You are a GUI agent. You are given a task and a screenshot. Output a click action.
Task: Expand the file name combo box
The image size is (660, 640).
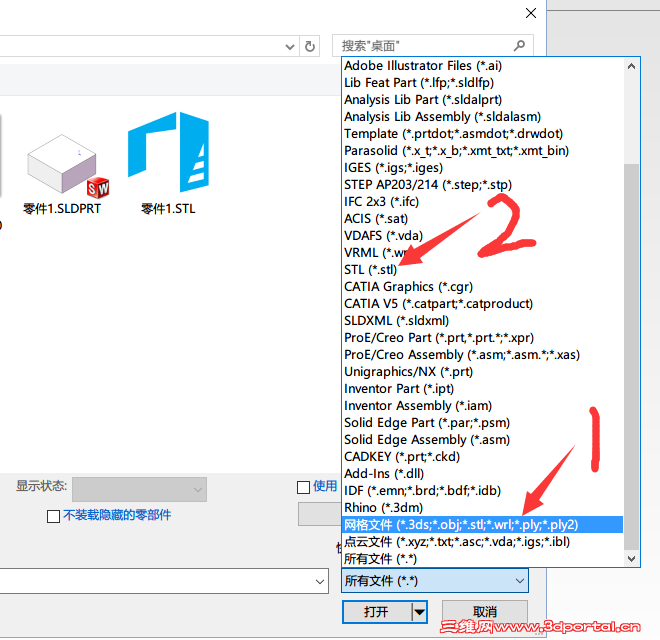[319, 581]
